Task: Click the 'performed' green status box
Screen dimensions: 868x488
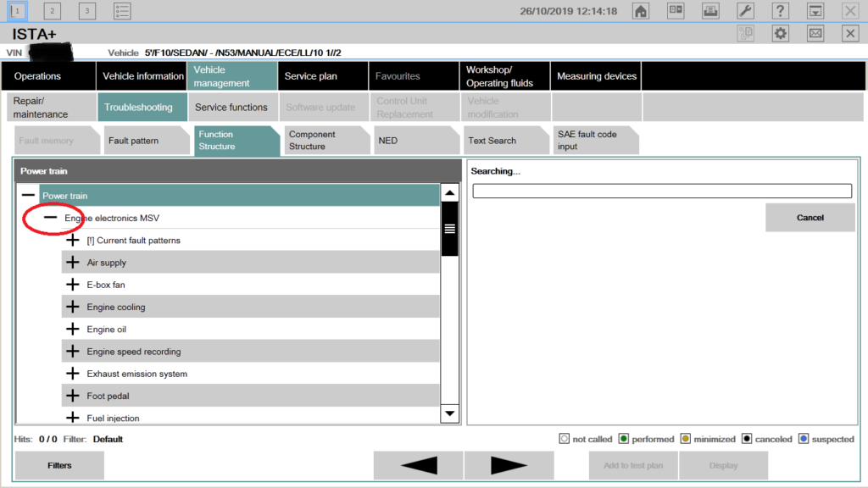Action: pos(624,439)
